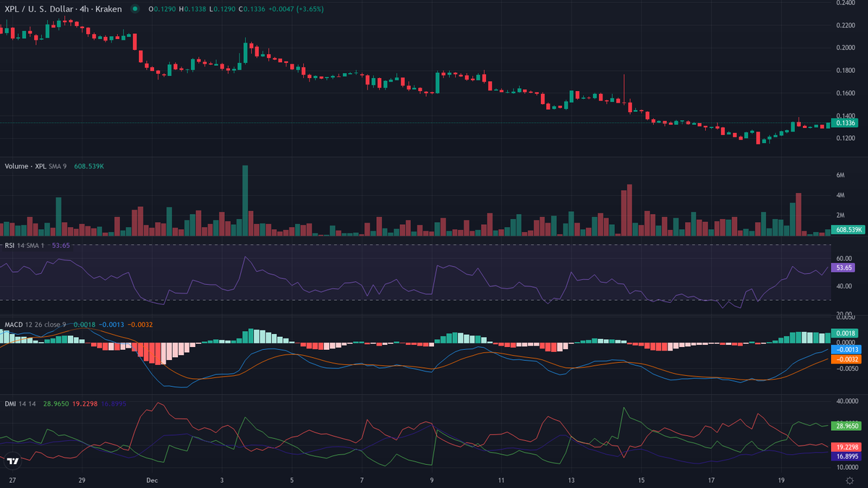Screen dimensions: 868x488
Task: Click the 19 date label on the time axis
Action: [781, 479]
